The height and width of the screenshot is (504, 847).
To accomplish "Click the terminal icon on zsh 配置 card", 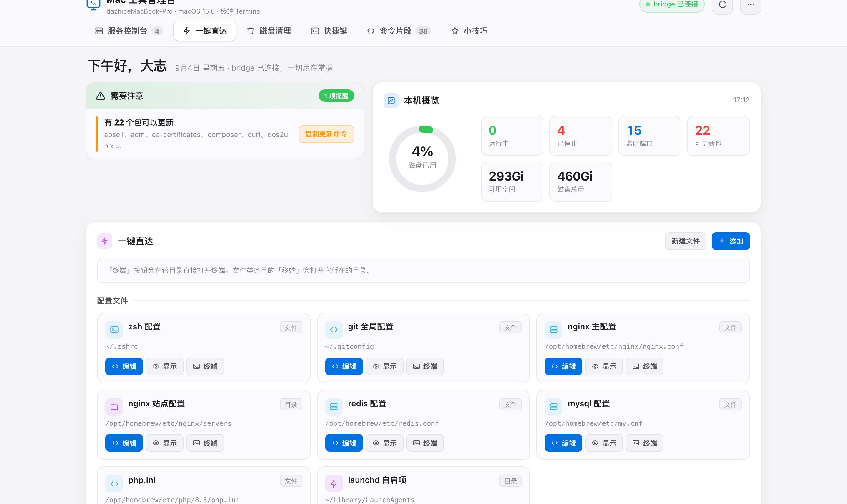I will click(x=114, y=329).
